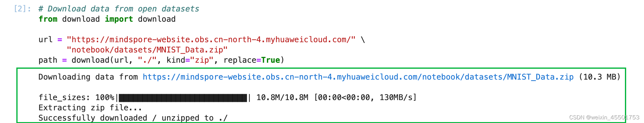Click the 'file_sizes: 100%' label

(76, 98)
